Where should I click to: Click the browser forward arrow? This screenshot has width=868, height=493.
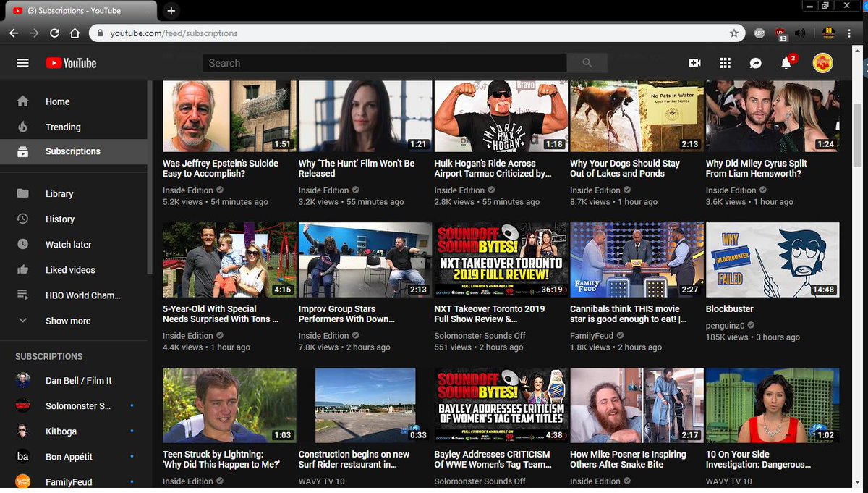[x=34, y=33]
